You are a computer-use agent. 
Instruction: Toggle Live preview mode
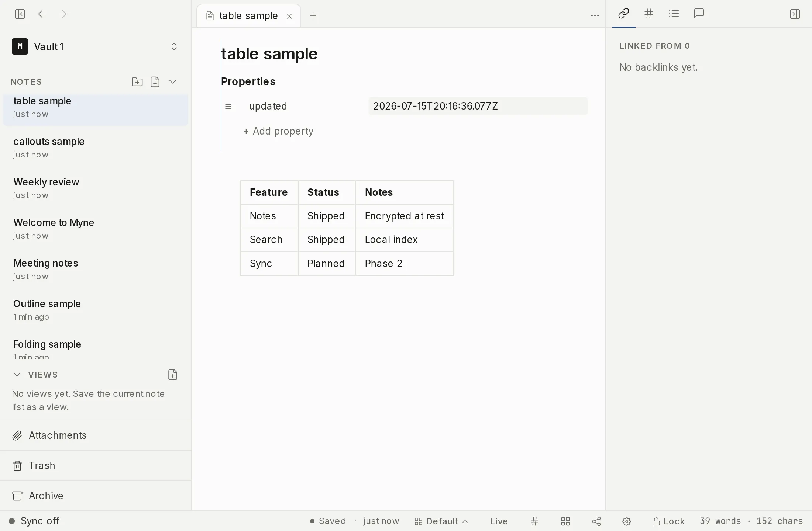(x=499, y=521)
